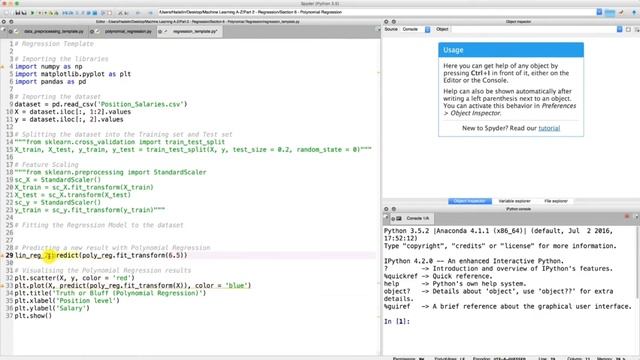The width and height of the screenshot is (640, 360).
Task: Click the In [1]: console prompt
Action: [x=397, y=322]
